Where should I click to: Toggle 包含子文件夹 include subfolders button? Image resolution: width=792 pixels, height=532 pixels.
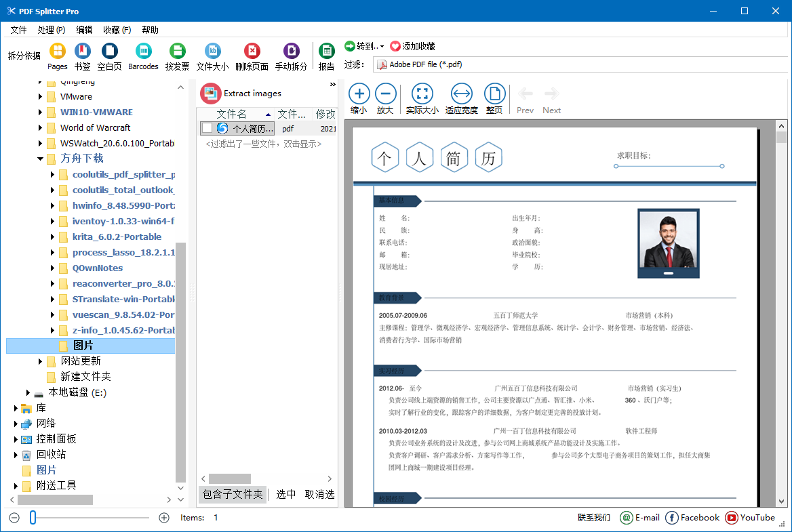pyautogui.click(x=233, y=494)
